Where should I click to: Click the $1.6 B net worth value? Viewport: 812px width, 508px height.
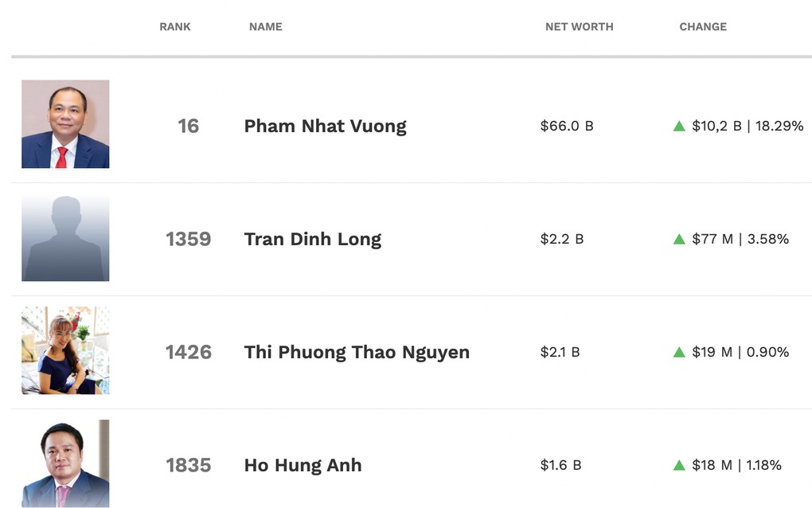560,465
